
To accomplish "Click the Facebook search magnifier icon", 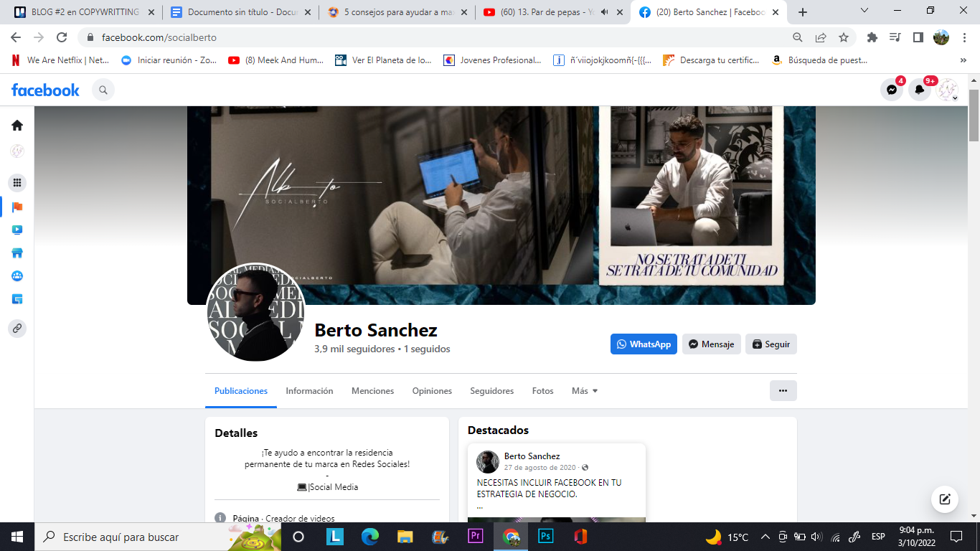I will click(103, 90).
